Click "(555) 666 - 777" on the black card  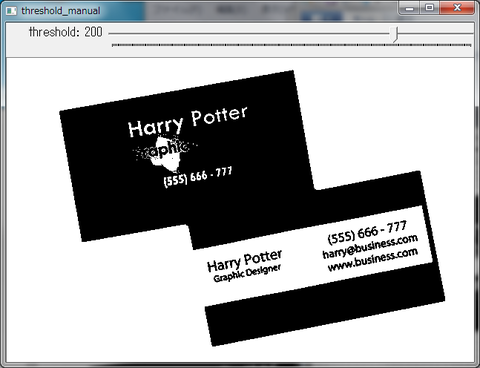[198, 177]
